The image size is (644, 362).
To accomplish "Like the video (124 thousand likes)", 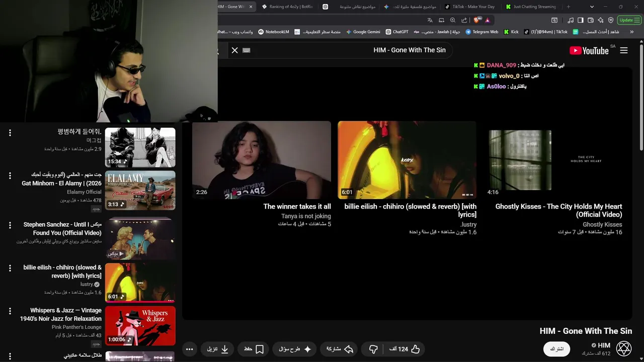I will [405, 349].
